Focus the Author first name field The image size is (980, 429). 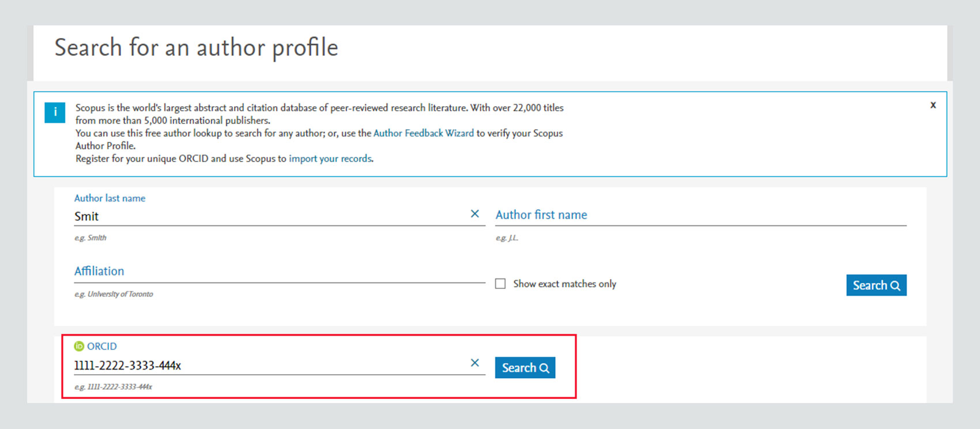coord(701,215)
